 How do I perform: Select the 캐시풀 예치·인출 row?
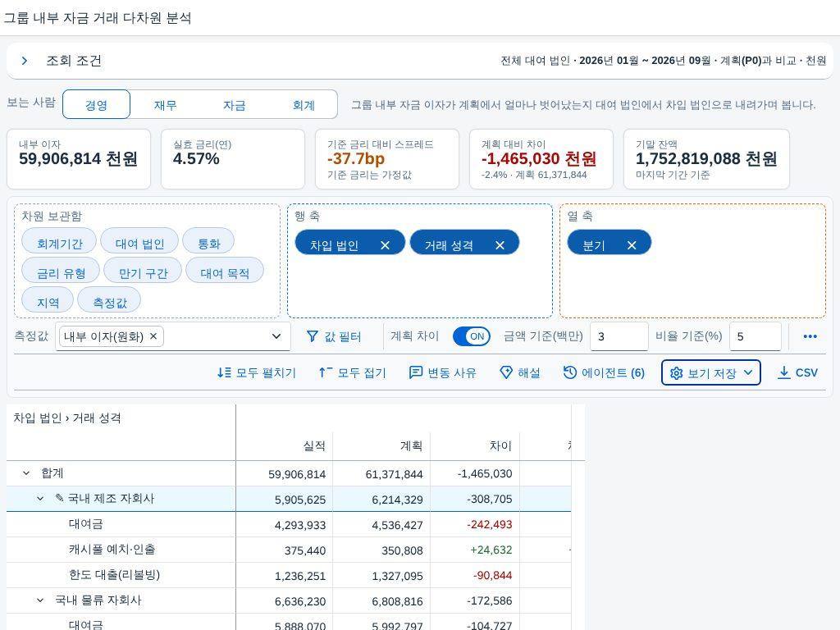point(289,550)
